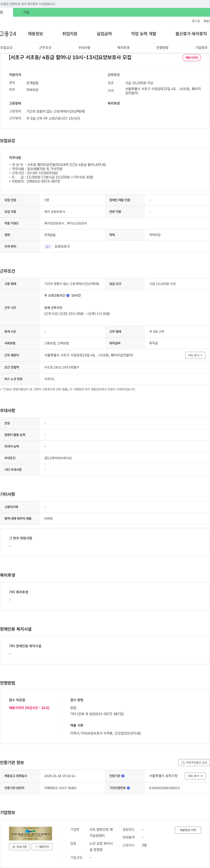Click the 수도권 2호선 교대 5번출구 text
The width and height of the screenshot is (210, 868).
click(x=62, y=367)
